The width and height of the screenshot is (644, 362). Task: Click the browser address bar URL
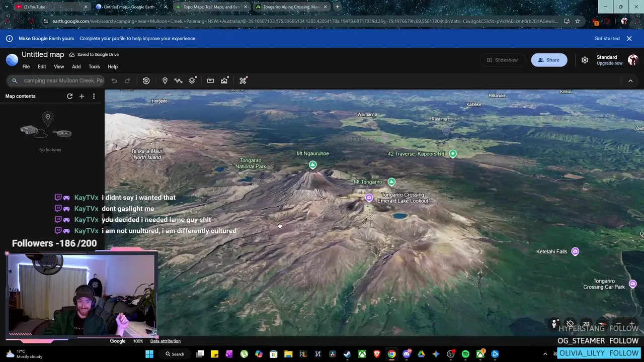(305, 21)
